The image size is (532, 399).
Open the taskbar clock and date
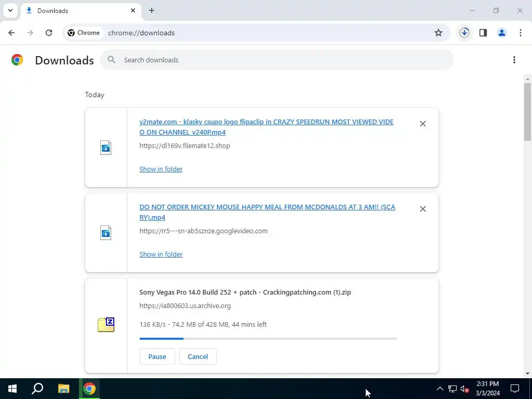pos(487,389)
